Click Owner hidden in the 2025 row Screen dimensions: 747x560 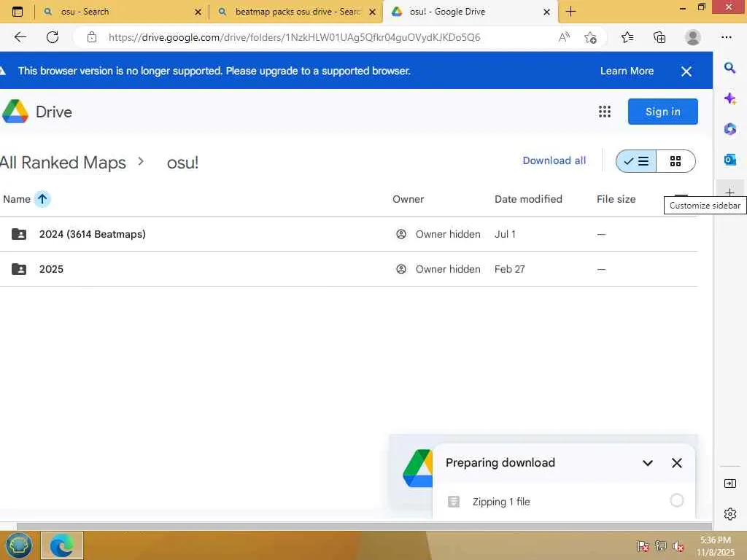click(448, 269)
